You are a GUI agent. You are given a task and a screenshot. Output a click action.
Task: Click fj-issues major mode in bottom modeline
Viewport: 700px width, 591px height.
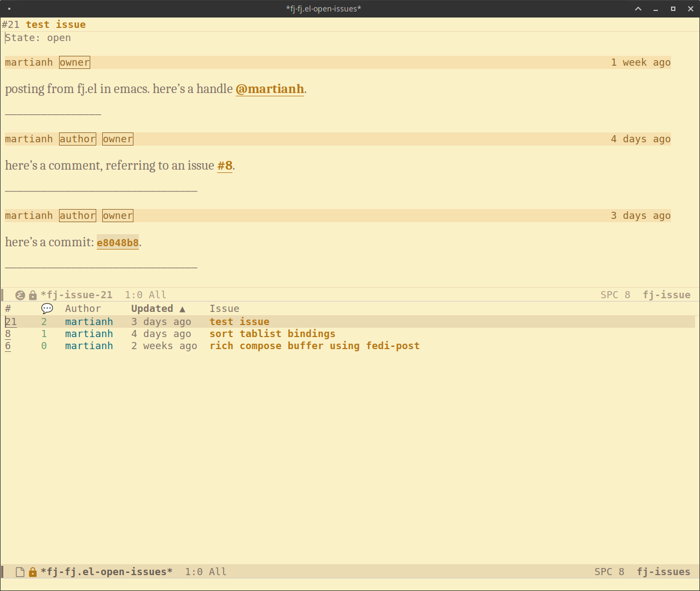pyautogui.click(x=663, y=572)
